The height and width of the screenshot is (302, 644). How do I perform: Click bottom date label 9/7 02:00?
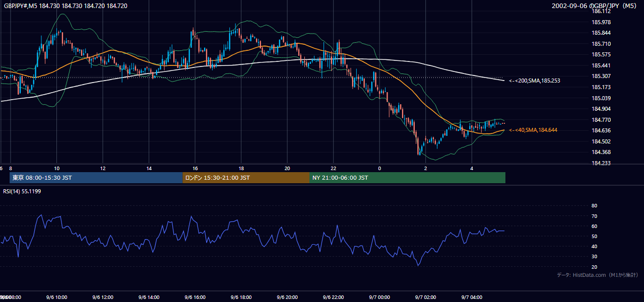pyautogui.click(x=426, y=297)
